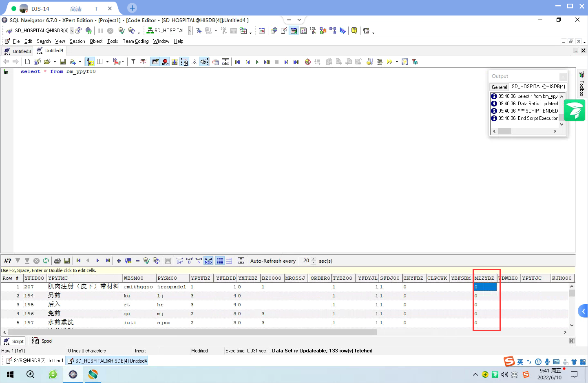Expand the open file dropdown arrow
This screenshot has height=383, width=588.
(x=54, y=62)
